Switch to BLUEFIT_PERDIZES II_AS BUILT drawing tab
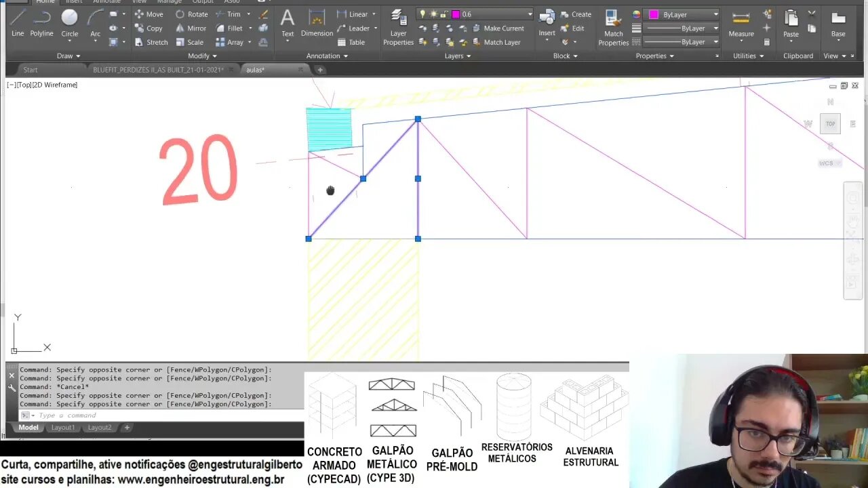Viewport: 868px width, 488px height. pyautogui.click(x=158, y=70)
